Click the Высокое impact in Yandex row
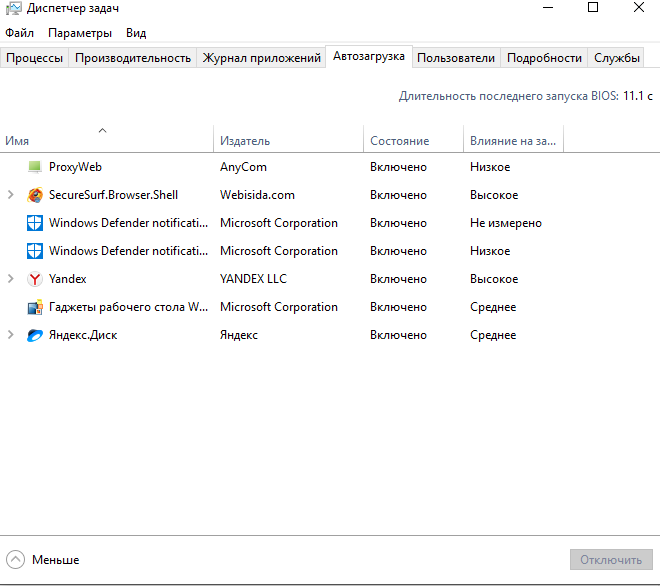 (494, 279)
